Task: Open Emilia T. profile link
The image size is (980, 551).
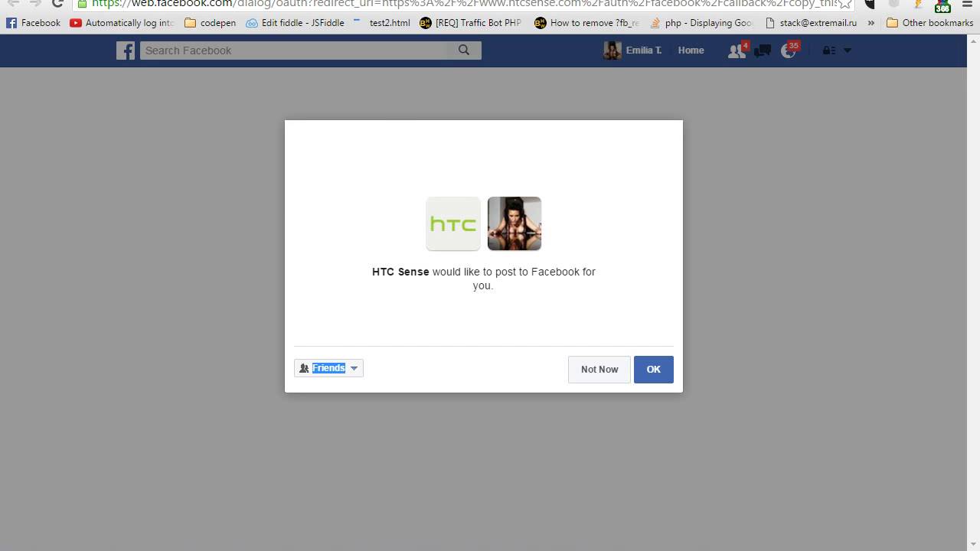Action: point(643,51)
